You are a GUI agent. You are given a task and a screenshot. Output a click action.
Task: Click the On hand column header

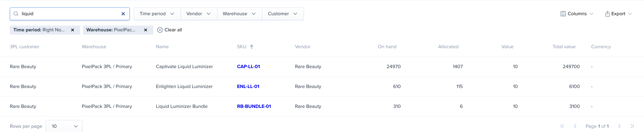click(387, 47)
